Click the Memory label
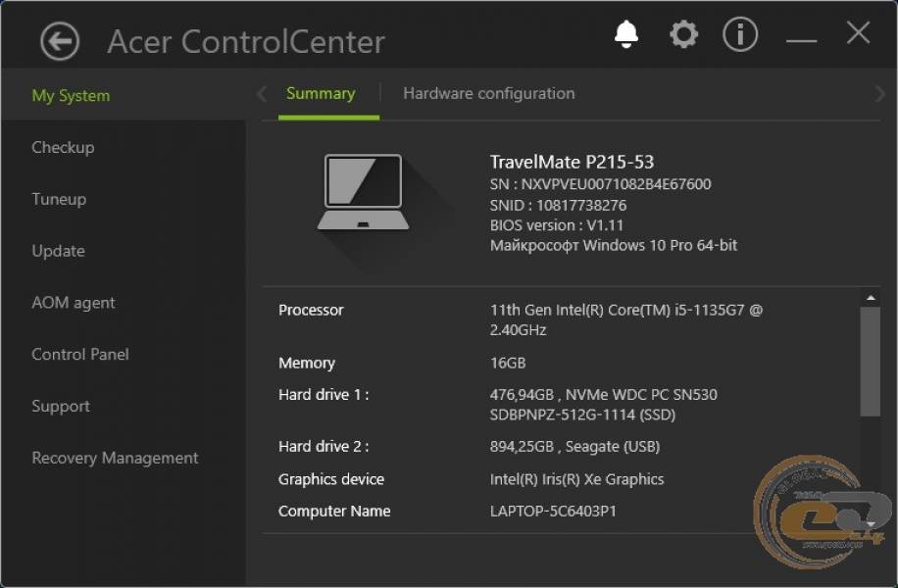898x588 pixels. [307, 363]
